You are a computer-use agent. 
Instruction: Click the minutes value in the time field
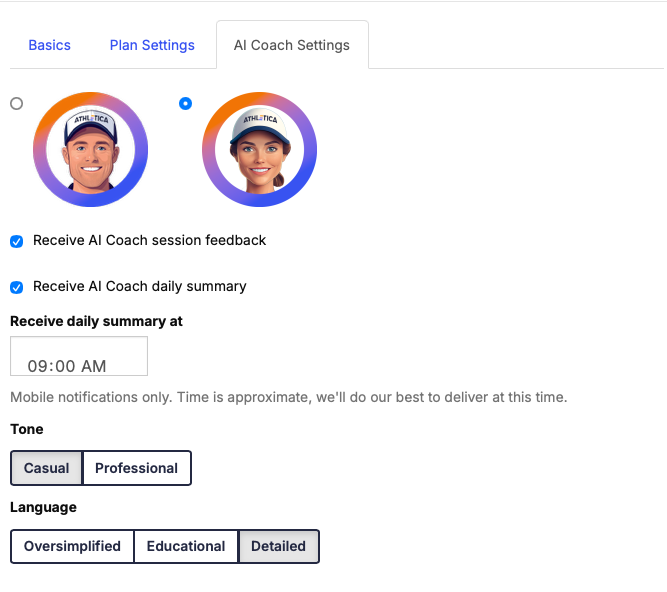pyautogui.click(x=63, y=366)
